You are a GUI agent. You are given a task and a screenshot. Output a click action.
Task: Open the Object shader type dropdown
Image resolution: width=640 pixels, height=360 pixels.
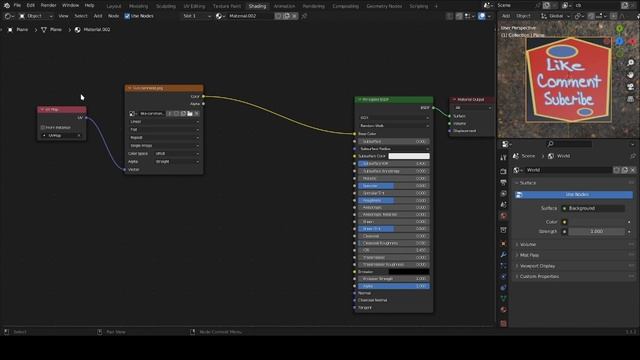pos(36,16)
